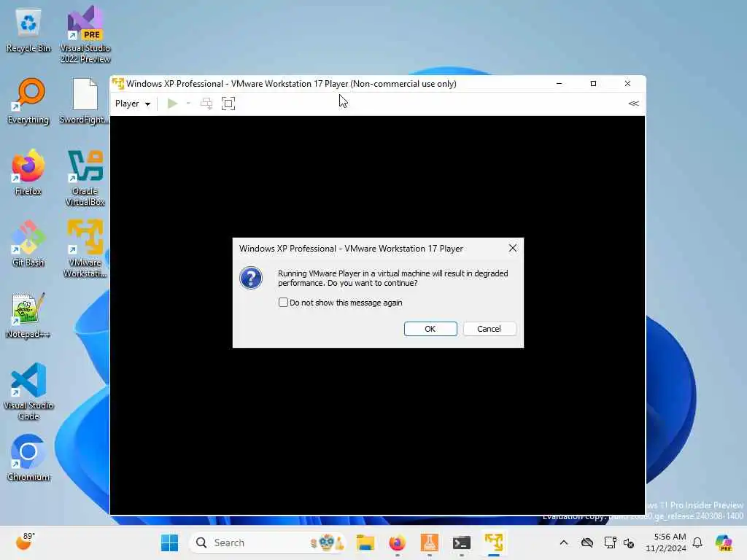Select the VMware Workstation desktop shortcut
The height and width of the screenshot is (560, 747).
pyautogui.click(x=85, y=249)
